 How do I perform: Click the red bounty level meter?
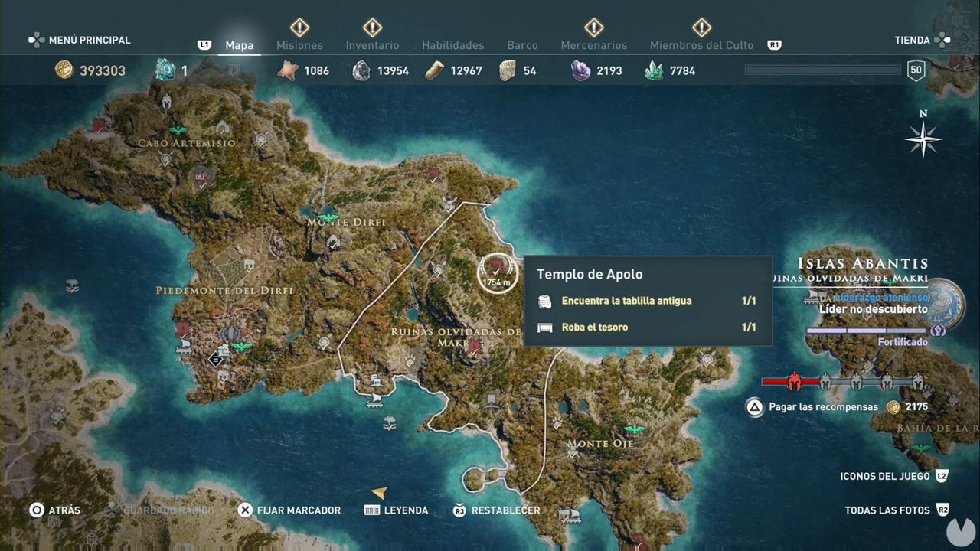click(843, 380)
